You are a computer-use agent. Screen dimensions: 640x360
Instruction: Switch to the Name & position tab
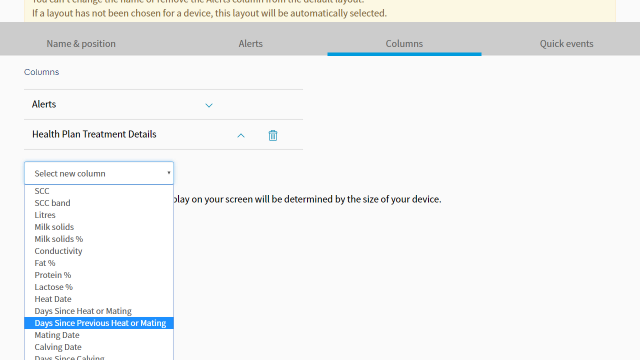click(x=81, y=44)
